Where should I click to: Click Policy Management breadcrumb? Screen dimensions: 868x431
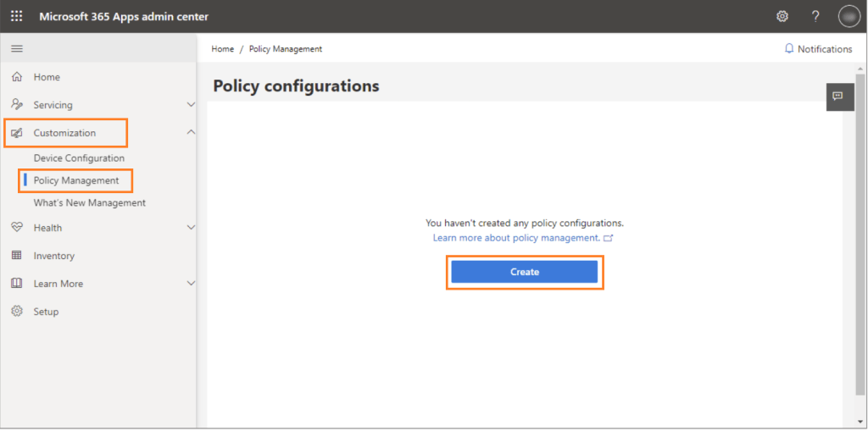pyautogui.click(x=286, y=48)
